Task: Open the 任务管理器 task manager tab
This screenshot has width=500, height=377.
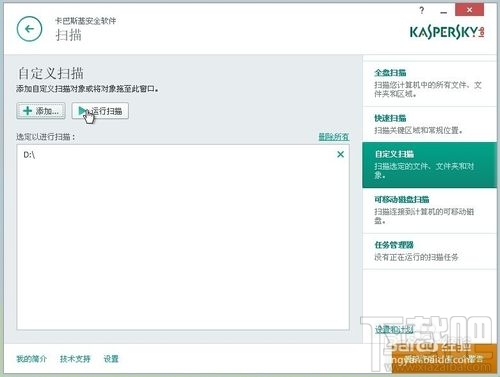Action: [x=429, y=251]
